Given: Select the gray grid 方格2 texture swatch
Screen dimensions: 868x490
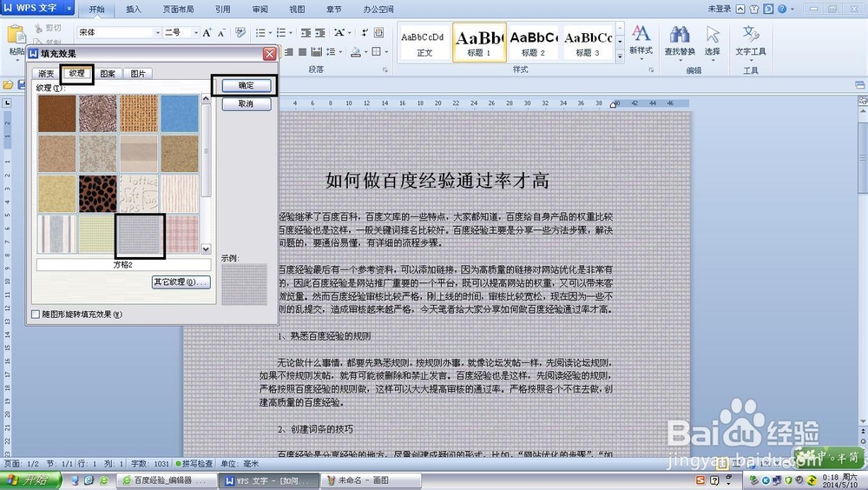Looking at the screenshot, I should tap(139, 235).
